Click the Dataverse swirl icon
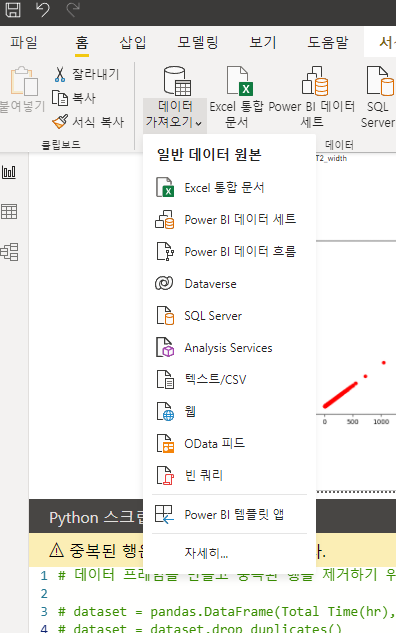Viewport: 396px width, 633px height. [x=164, y=283]
